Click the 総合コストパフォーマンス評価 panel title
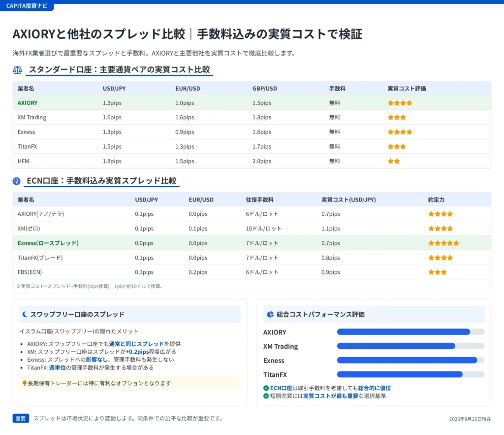Viewport: 504px width, 435px height. pos(320,314)
